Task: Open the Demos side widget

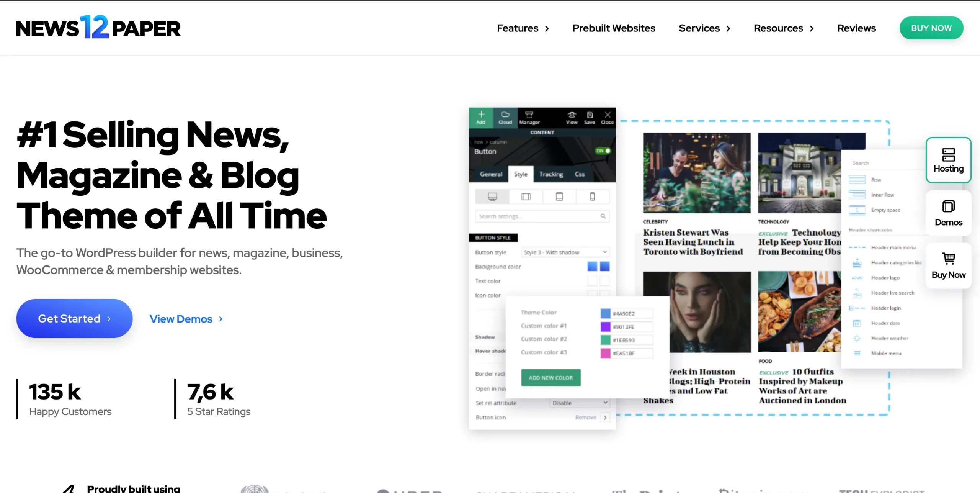Action: click(x=948, y=213)
